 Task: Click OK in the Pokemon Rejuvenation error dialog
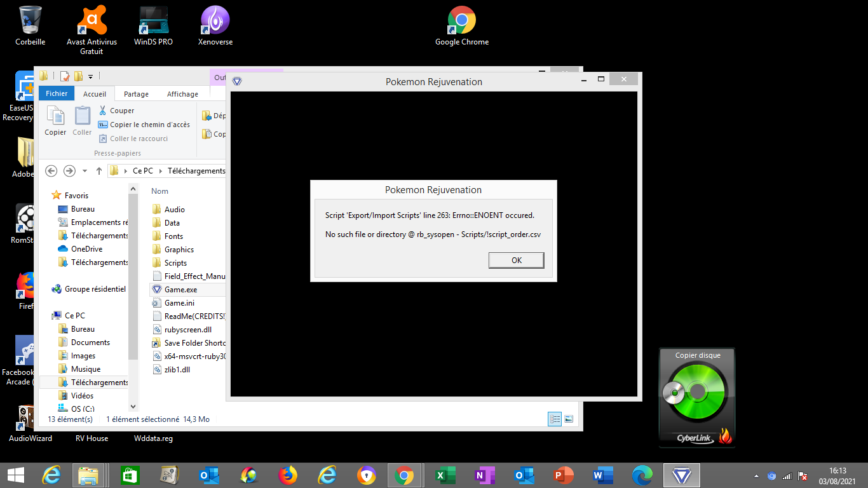[516, 260]
